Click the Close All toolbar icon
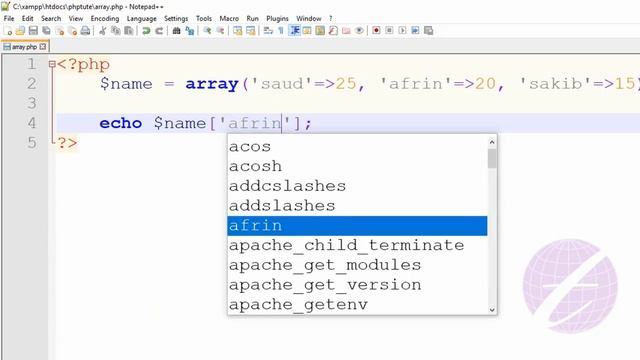The height and width of the screenshot is (360, 640). point(73,31)
